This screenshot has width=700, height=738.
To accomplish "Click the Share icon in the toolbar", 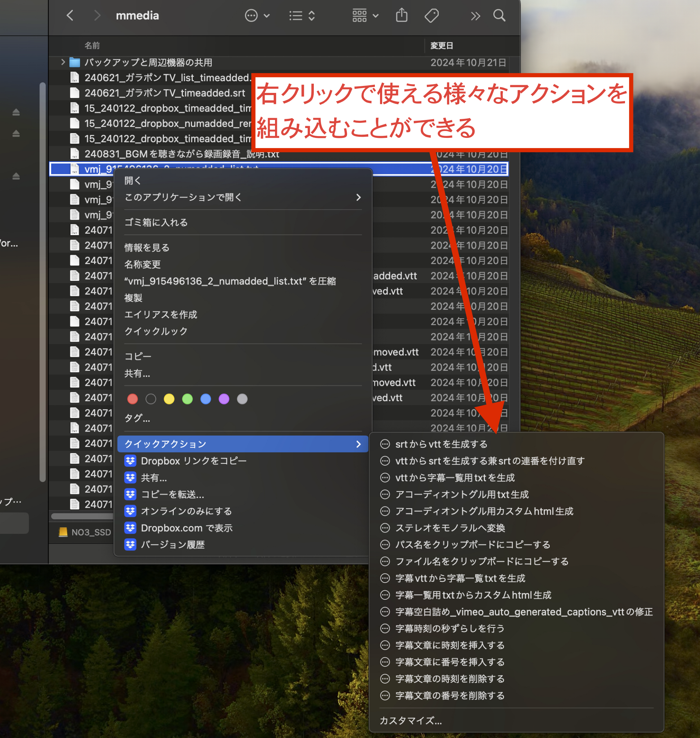I will coord(402,16).
